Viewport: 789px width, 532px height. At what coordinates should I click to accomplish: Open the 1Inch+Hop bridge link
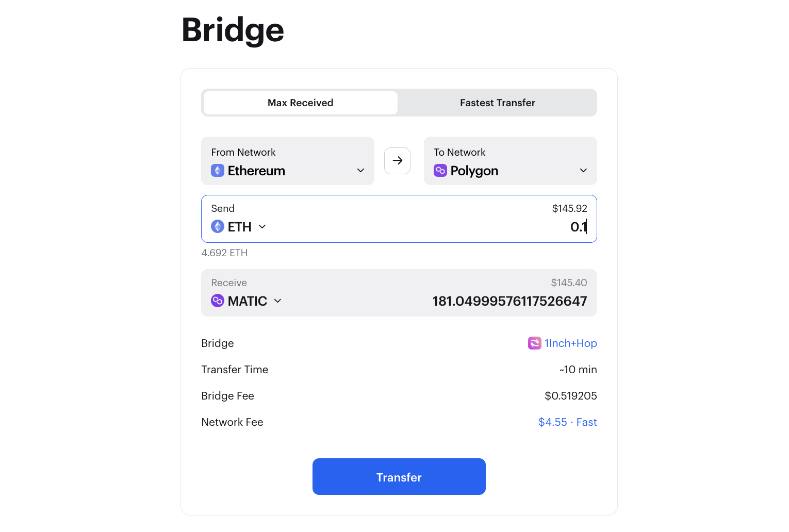pos(570,343)
